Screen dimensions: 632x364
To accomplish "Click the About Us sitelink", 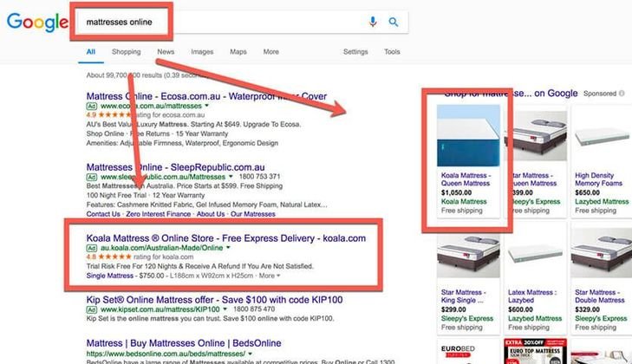I will click(x=211, y=214).
